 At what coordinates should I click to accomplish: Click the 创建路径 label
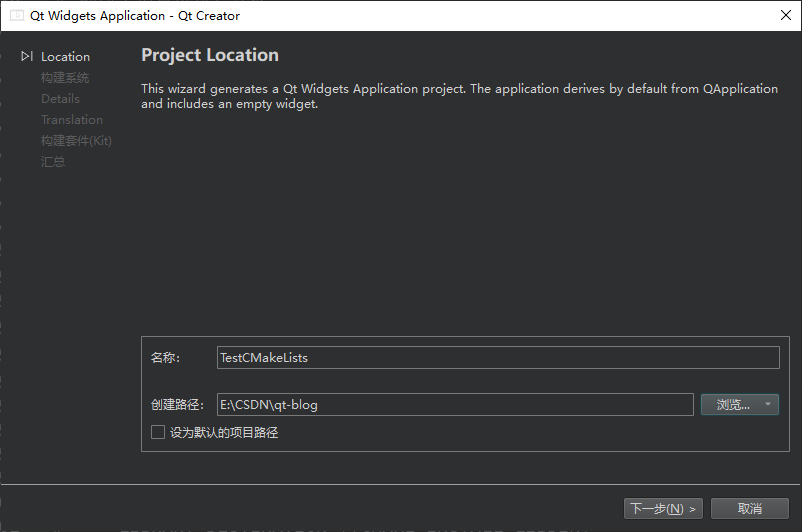pos(177,405)
